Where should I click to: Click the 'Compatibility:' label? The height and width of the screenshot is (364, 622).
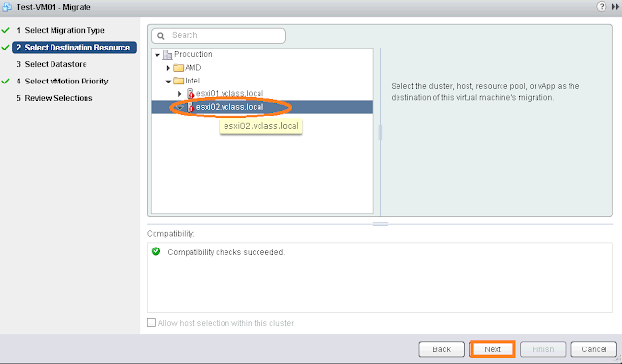tap(171, 234)
